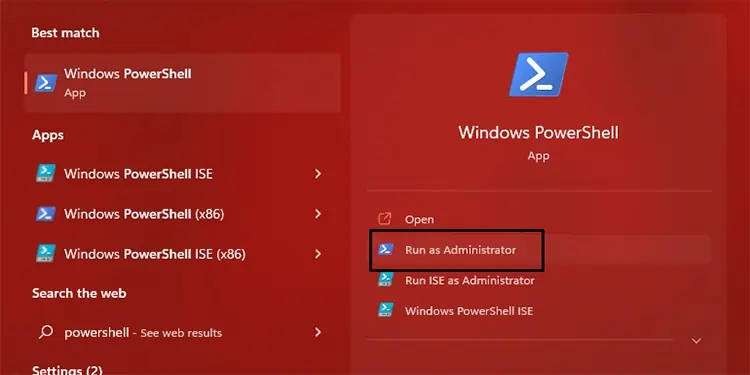
Task: Click the Search the web heading
Action: click(79, 293)
